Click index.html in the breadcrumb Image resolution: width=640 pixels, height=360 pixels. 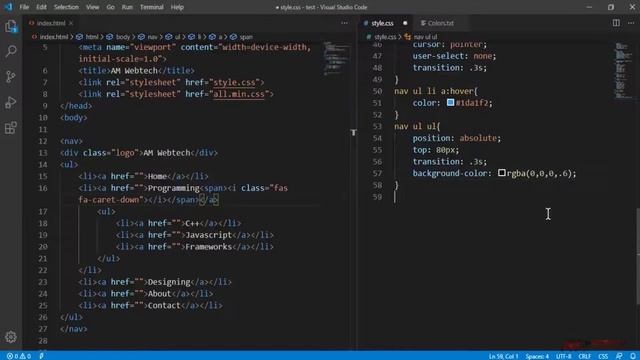pyautogui.click(x=54, y=37)
